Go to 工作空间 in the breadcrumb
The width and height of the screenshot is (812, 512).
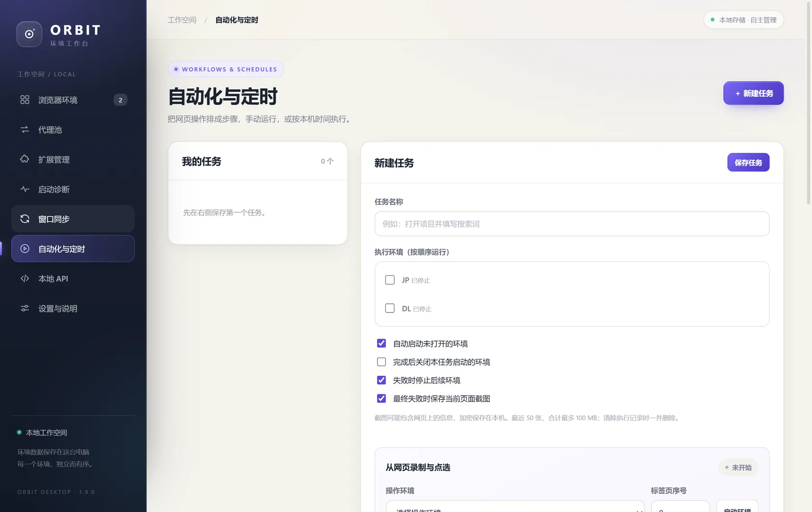182,20
